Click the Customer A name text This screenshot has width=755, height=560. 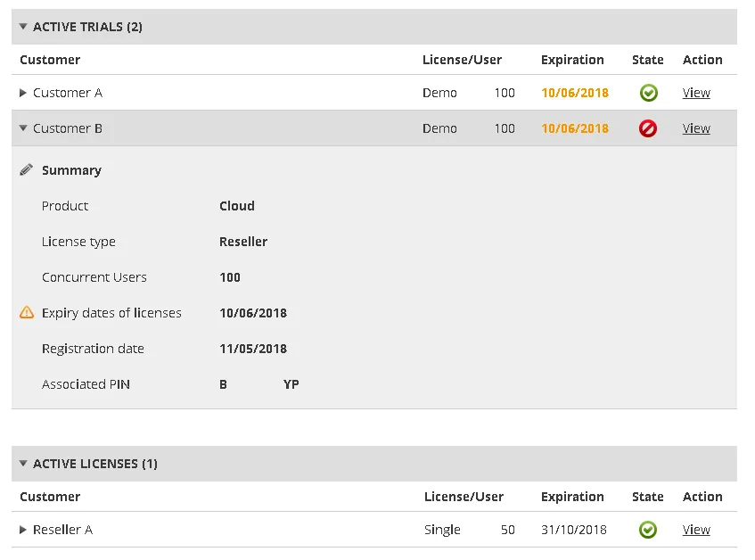pyautogui.click(x=68, y=93)
